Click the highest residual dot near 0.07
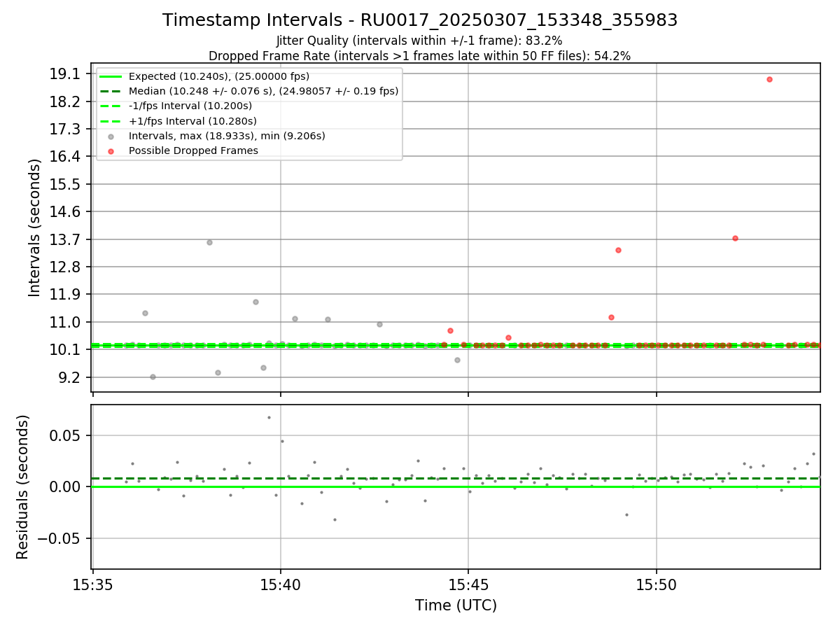 coord(269,417)
